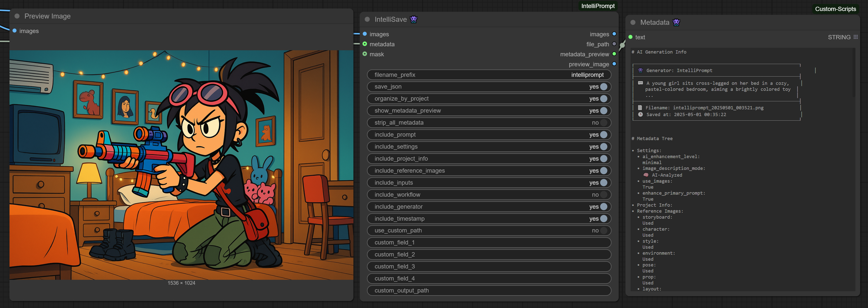Click the custom_field_1 input
Viewport: 868px width, 308px height.
pyautogui.click(x=489, y=242)
